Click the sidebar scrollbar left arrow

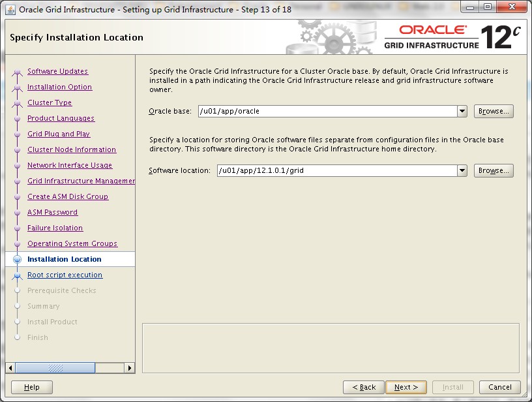click(10, 367)
